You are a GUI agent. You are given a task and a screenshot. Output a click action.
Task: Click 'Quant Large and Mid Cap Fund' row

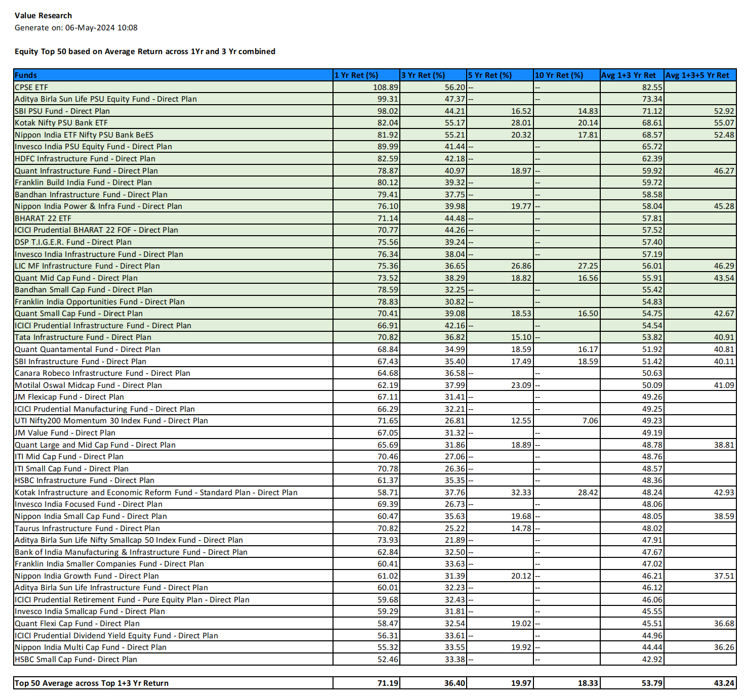pos(375,445)
